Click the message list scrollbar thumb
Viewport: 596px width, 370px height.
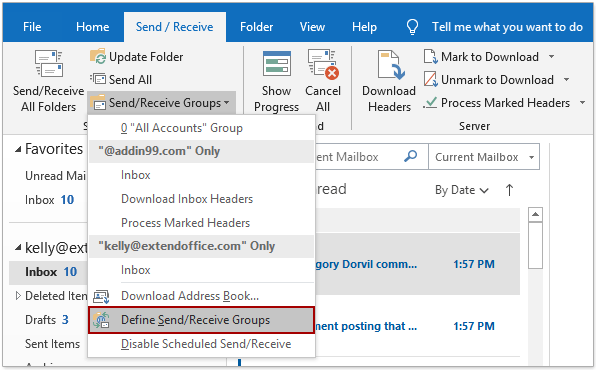[535, 246]
